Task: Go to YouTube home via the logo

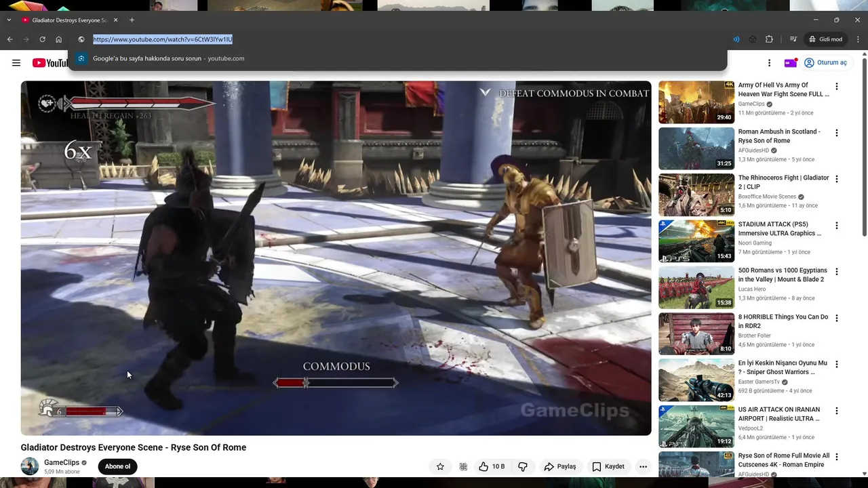Action: 50,63
